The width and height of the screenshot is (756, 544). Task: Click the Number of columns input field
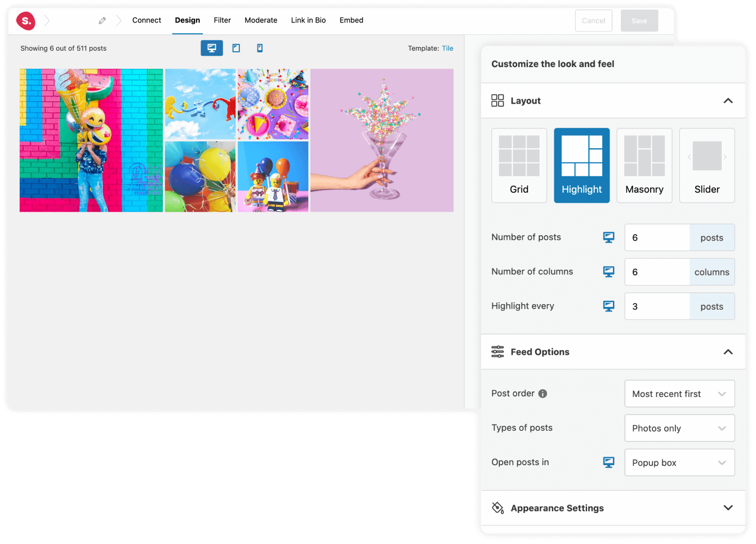click(x=657, y=272)
